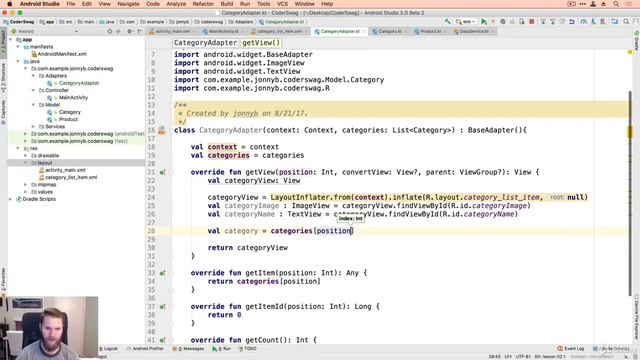Click gutter icon beside class CategoryAdapter line
Image resolution: width=640 pixels, height=360 pixels.
[x=162, y=130]
